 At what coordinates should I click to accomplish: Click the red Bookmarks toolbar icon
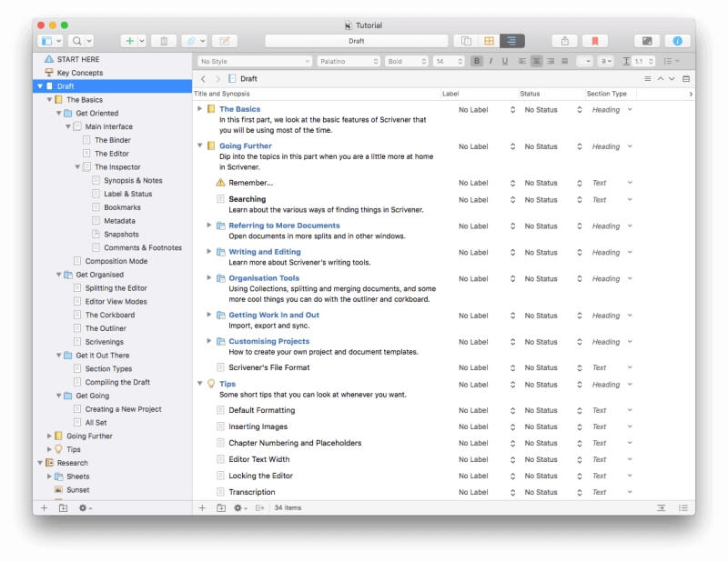click(x=595, y=41)
